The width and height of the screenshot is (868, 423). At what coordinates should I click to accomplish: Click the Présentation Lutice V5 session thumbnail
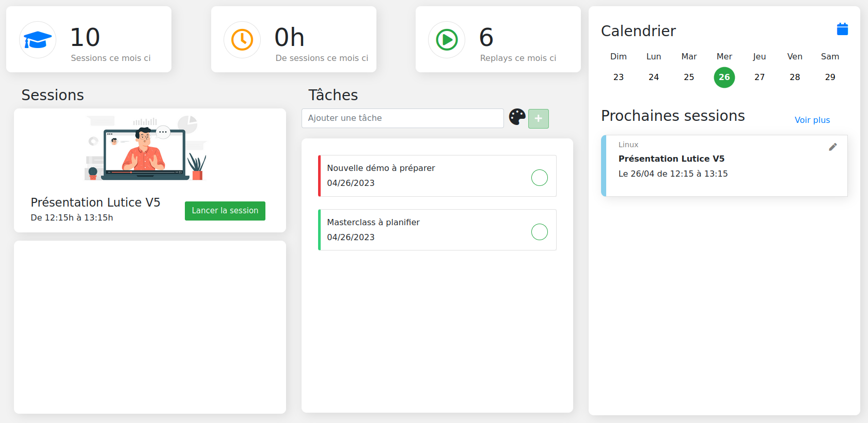145,150
